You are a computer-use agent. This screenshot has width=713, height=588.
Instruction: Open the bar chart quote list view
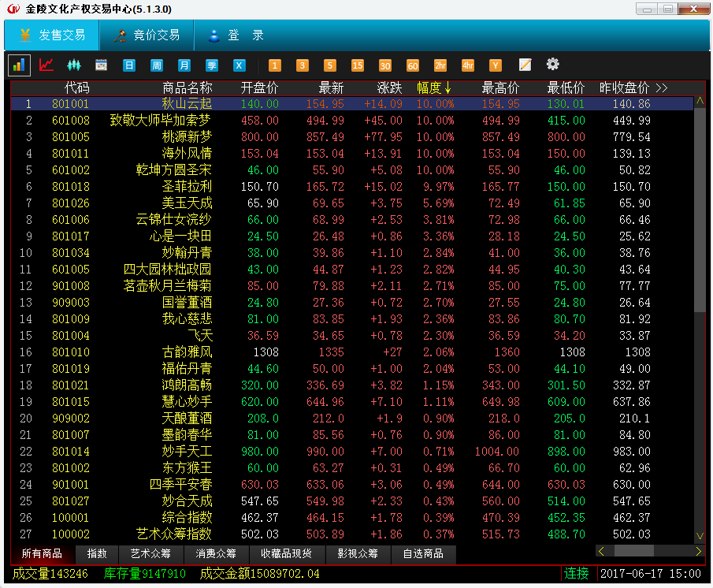19,65
